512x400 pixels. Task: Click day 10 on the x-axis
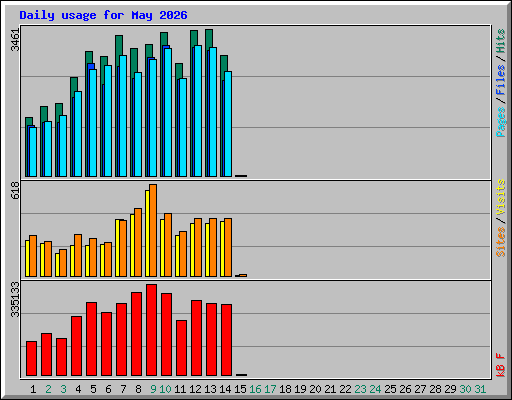coord(165,389)
